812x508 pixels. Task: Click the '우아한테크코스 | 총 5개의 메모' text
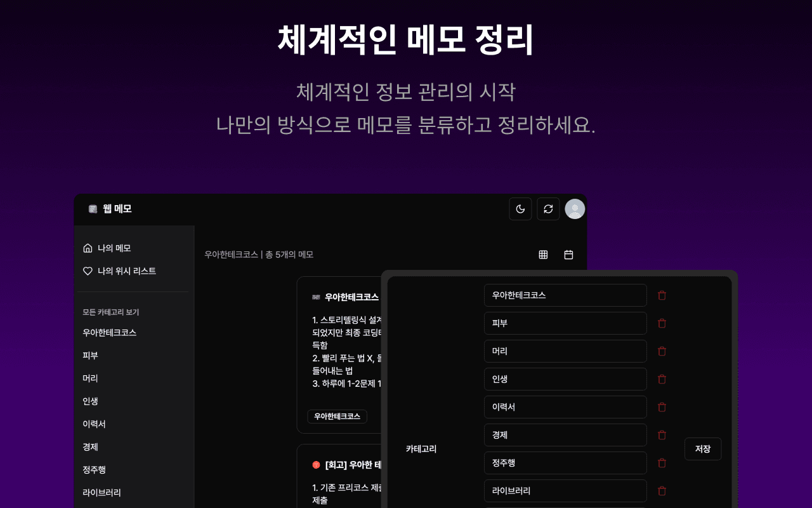(x=259, y=255)
